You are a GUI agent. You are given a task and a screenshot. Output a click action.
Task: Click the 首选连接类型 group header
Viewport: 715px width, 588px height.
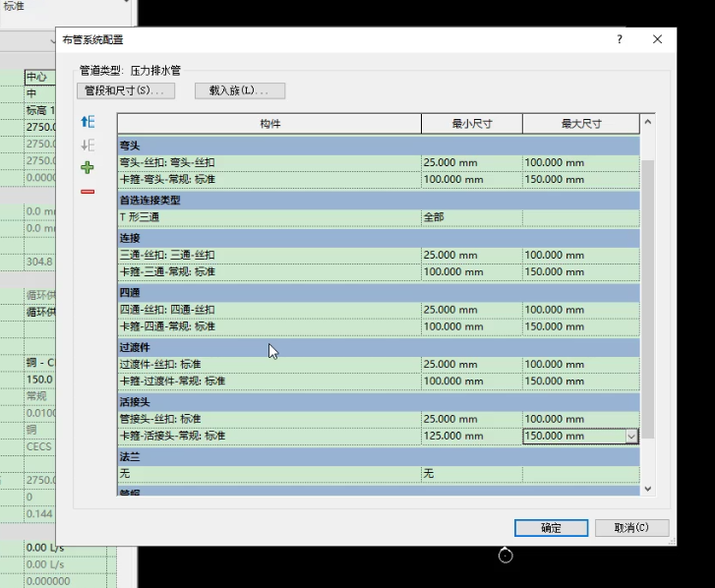(x=379, y=201)
